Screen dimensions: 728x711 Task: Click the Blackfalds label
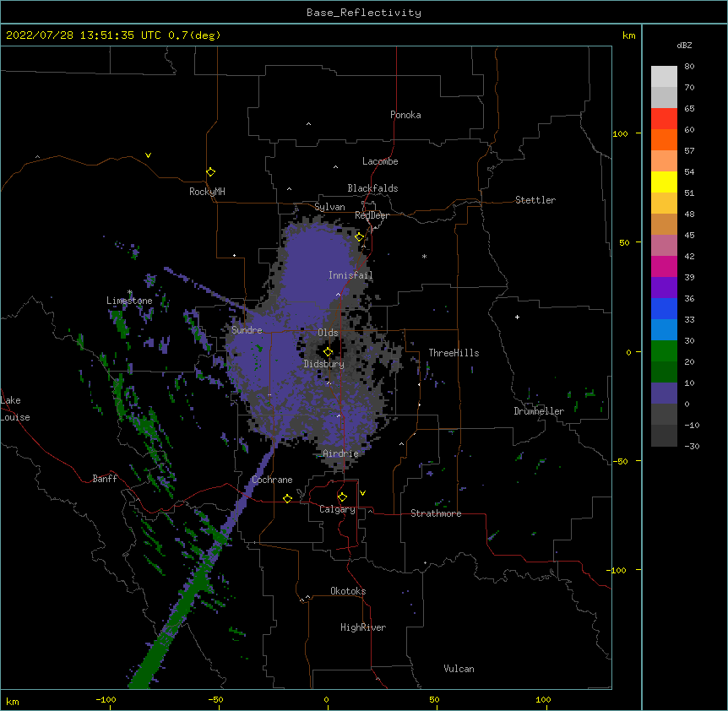click(x=372, y=188)
